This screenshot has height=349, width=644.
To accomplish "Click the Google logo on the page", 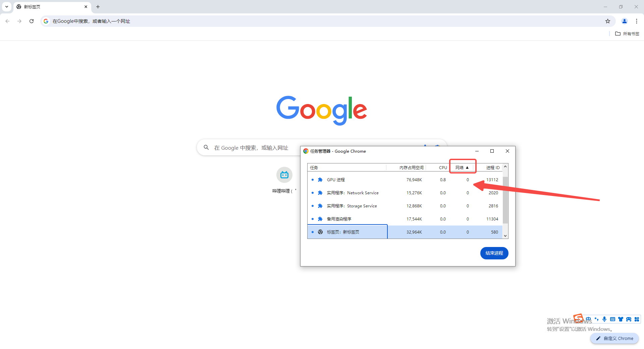I will coord(322,110).
